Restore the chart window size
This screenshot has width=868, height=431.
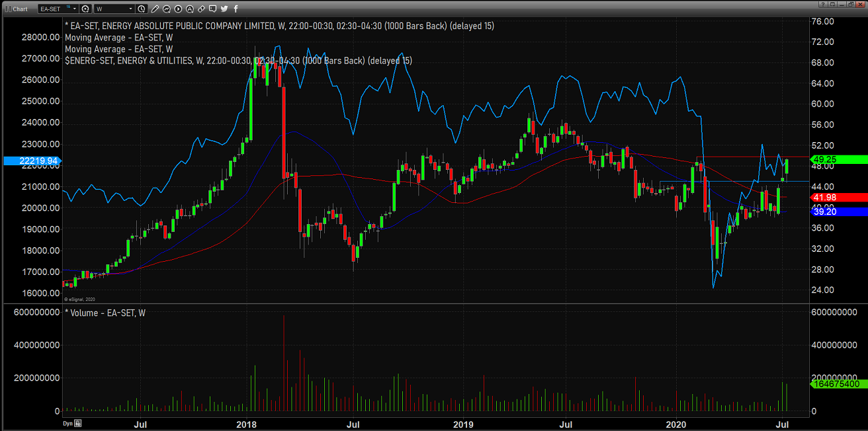point(851,5)
